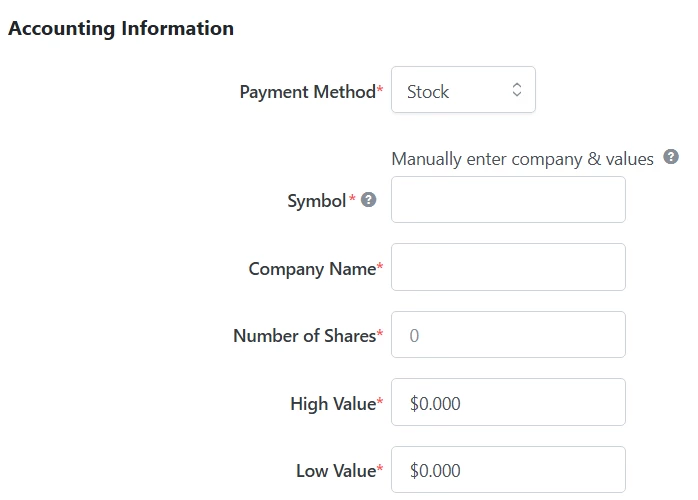This screenshot has height=500, width=698.
Task: Click the Symbol field label
Action: click(316, 201)
